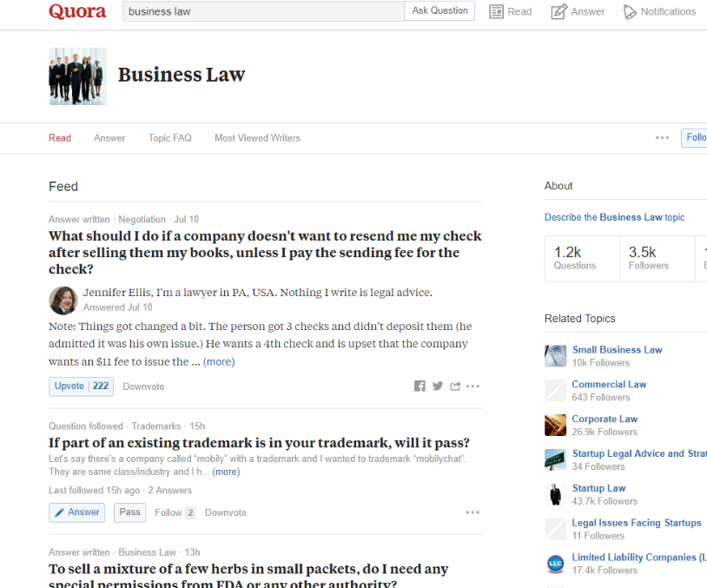Expand first answer with (more) link

[219, 361]
